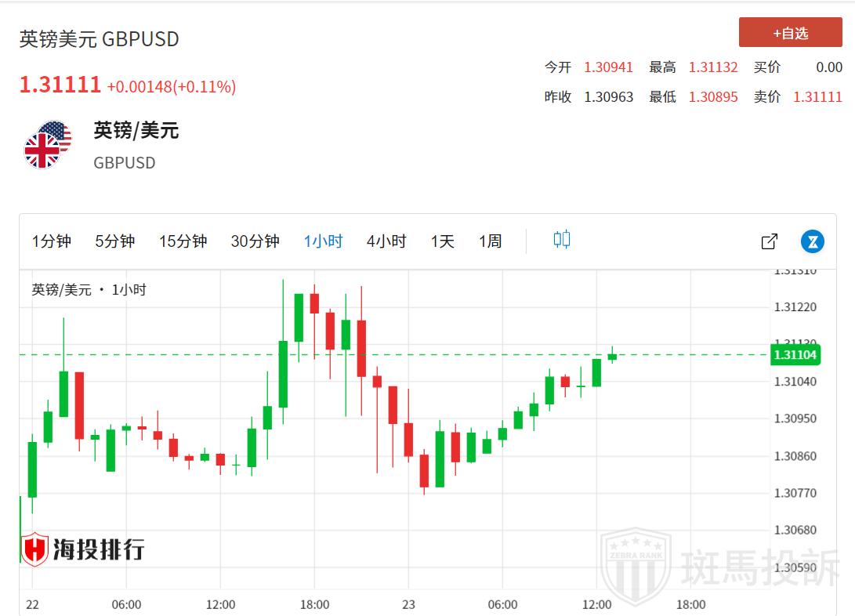Click the blue round hourglass icon

(x=813, y=241)
